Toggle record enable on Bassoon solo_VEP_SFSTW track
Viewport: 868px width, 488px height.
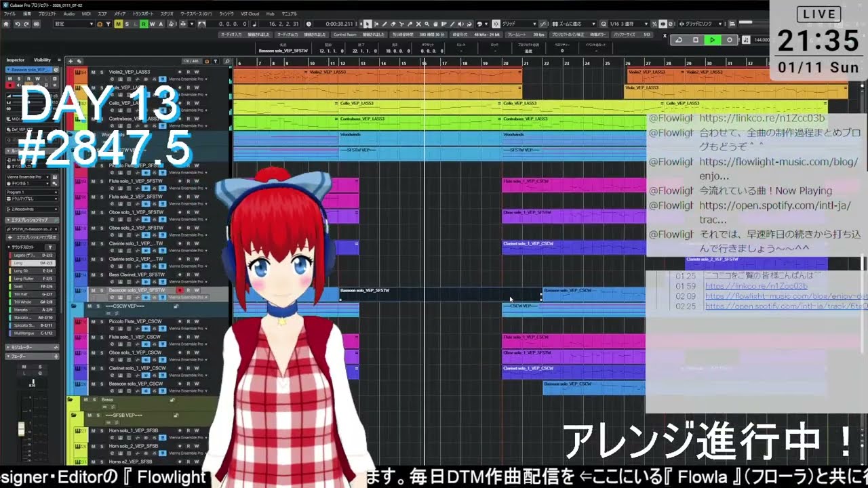click(x=180, y=291)
